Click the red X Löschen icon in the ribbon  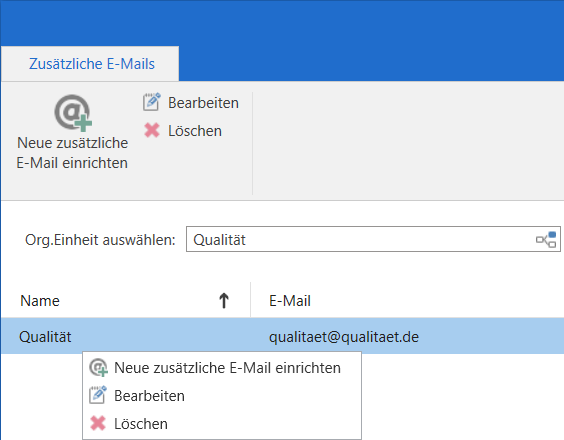point(152,131)
